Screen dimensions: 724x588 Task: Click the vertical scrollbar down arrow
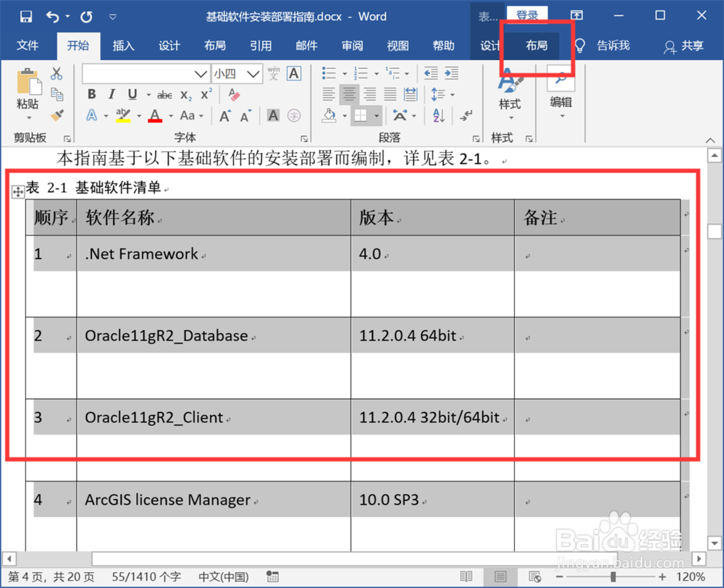715,543
